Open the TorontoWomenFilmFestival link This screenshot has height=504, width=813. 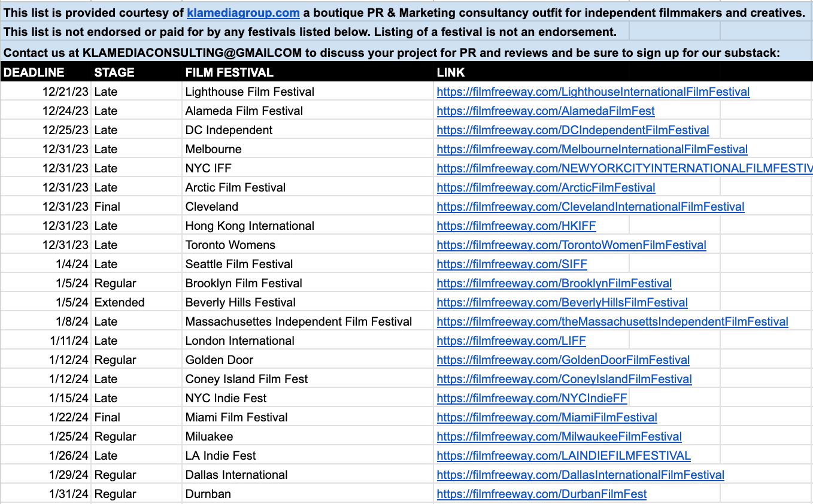pos(572,245)
